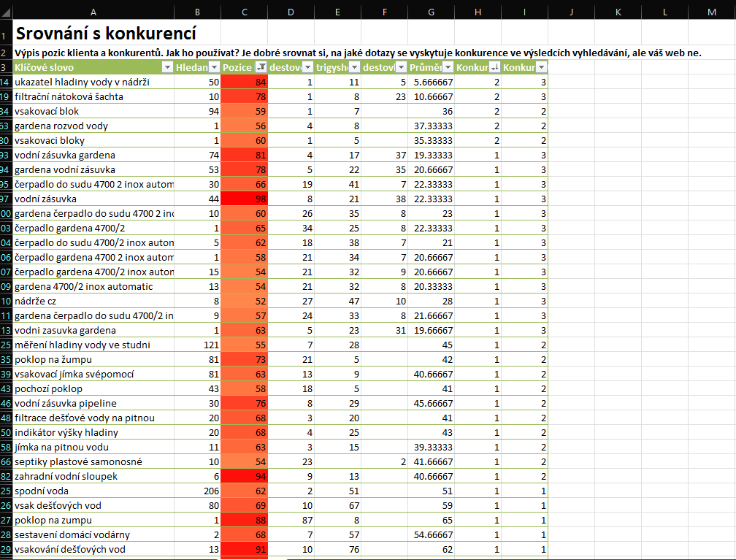This screenshot has height=560, width=736.
Task: Click the title 'Srovnání s konkurencí'
Action: tap(106, 34)
